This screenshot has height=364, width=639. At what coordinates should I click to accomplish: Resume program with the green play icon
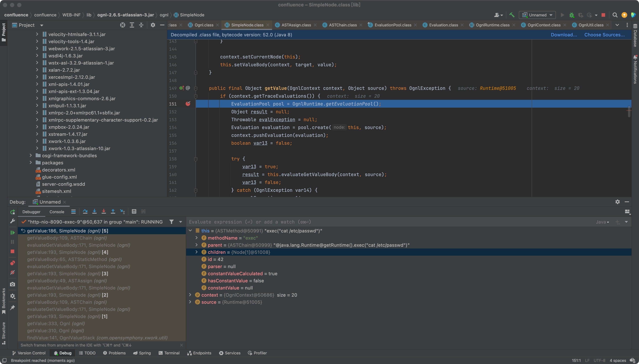(12, 232)
